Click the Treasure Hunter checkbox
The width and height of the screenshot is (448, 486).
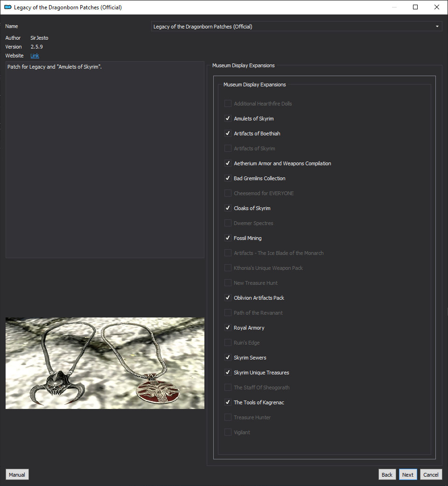click(x=228, y=417)
